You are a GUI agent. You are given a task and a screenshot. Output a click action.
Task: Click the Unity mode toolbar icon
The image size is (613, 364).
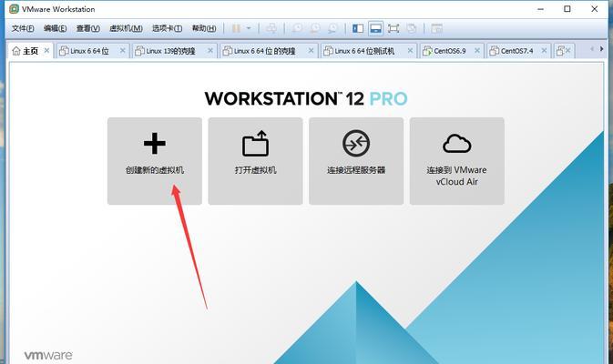412,28
